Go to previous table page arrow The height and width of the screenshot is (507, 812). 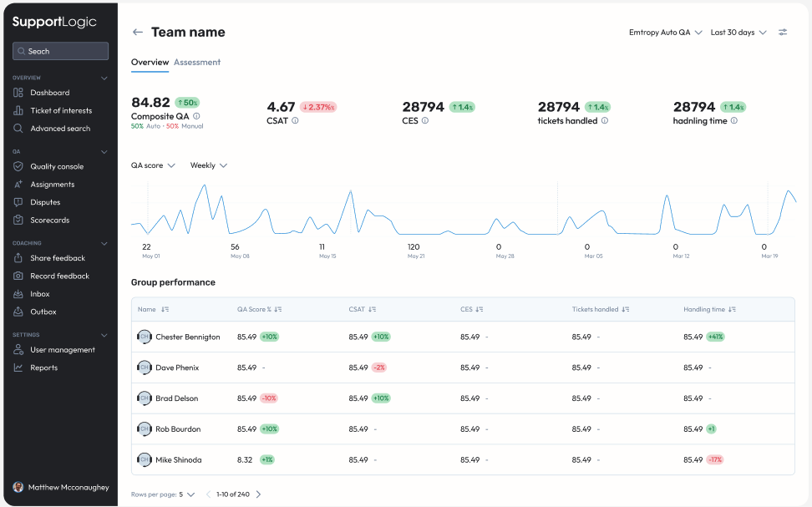click(208, 494)
